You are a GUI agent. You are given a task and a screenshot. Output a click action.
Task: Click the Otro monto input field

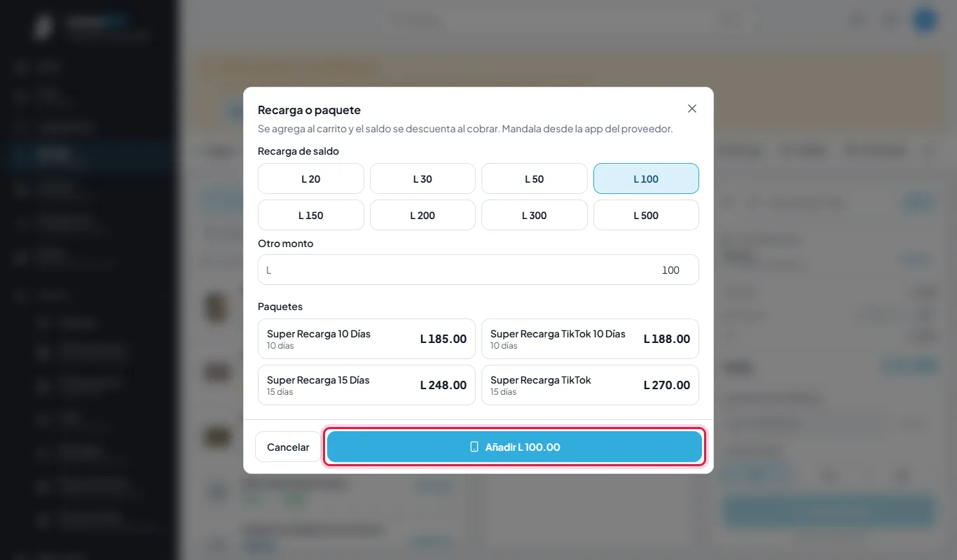coord(478,269)
